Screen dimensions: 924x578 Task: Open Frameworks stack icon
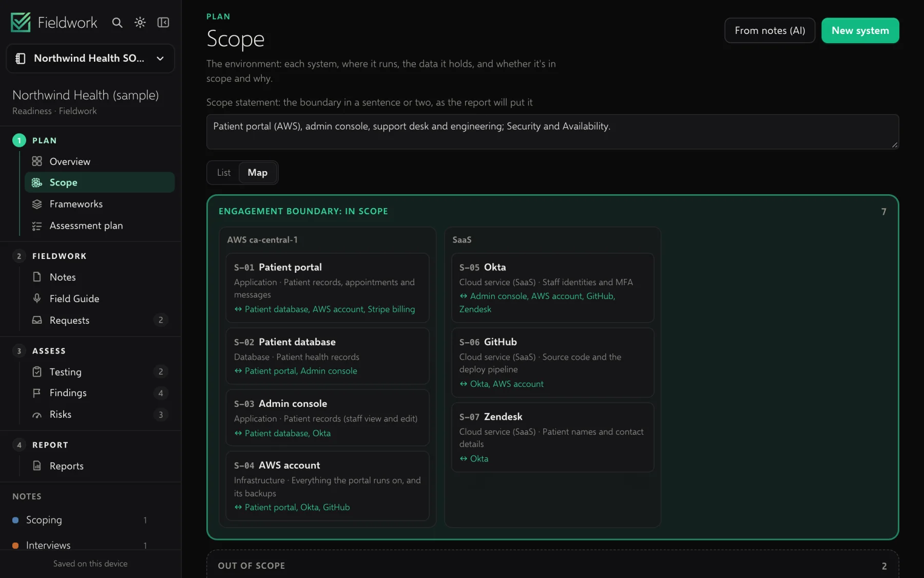(37, 204)
